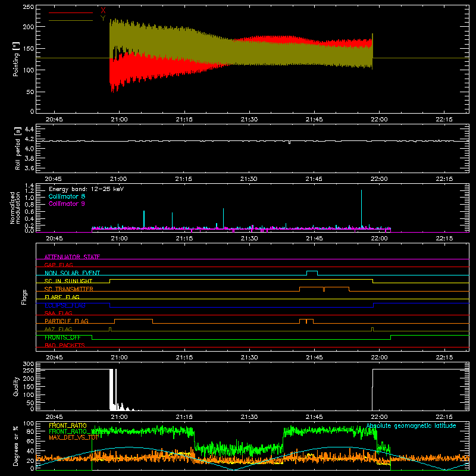Click the ATTENUATOR_STATE flag label
The height and width of the screenshot is (476, 476).
(72, 257)
